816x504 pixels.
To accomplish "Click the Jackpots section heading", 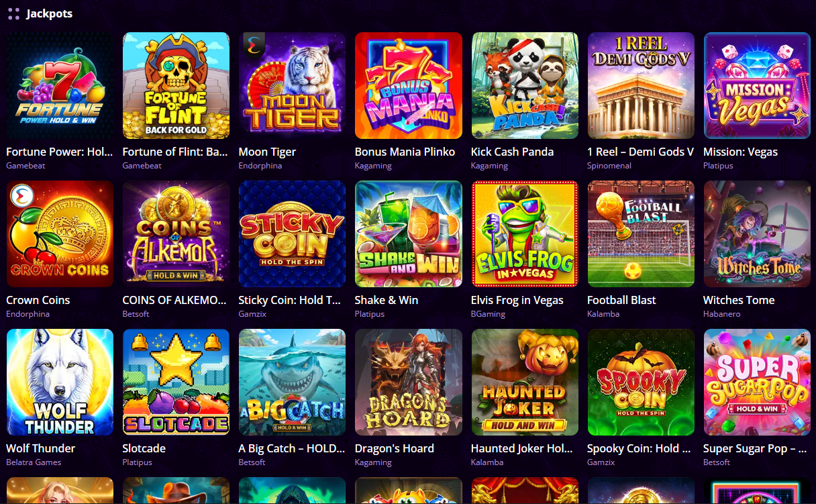I will click(x=49, y=13).
